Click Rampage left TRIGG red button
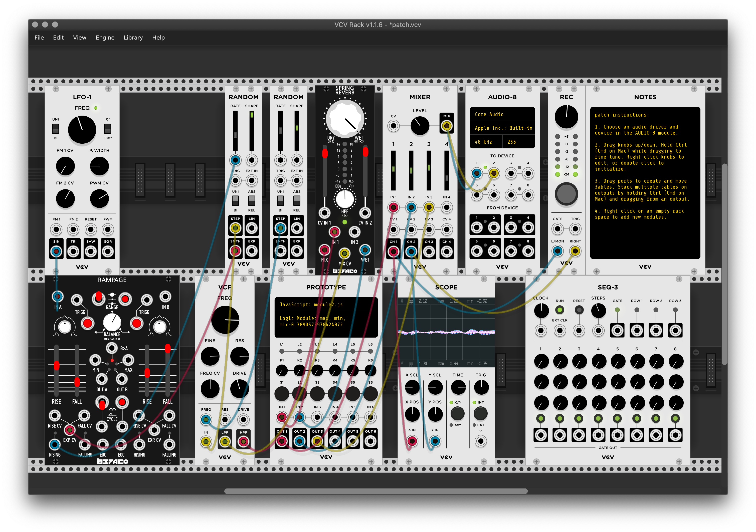 (88, 324)
